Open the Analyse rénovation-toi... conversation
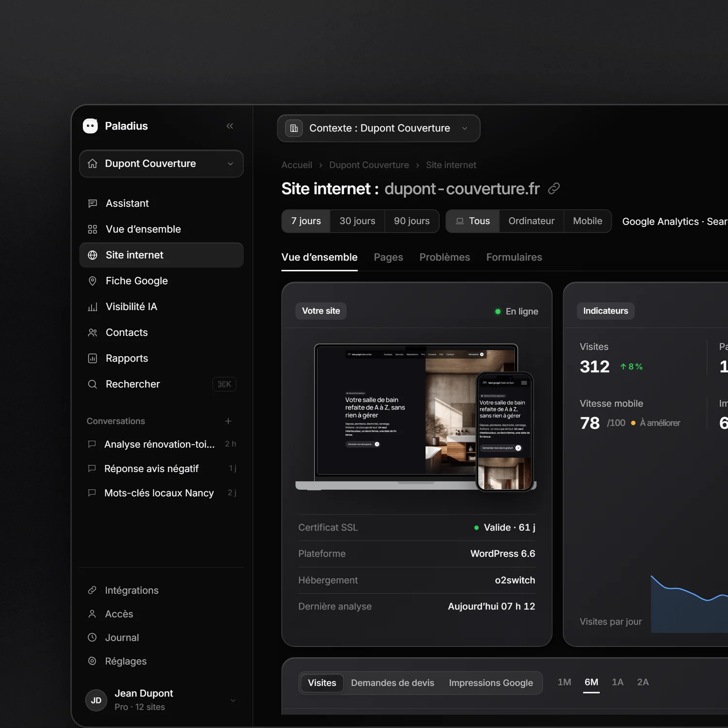The height and width of the screenshot is (728, 728). [x=162, y=444]
